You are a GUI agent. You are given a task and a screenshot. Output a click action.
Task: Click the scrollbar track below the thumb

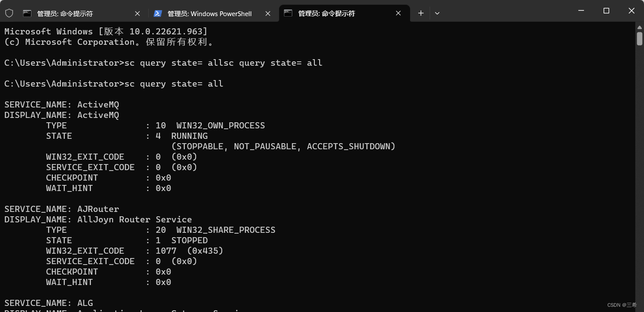pyautogui.click(x=639, y=174)
